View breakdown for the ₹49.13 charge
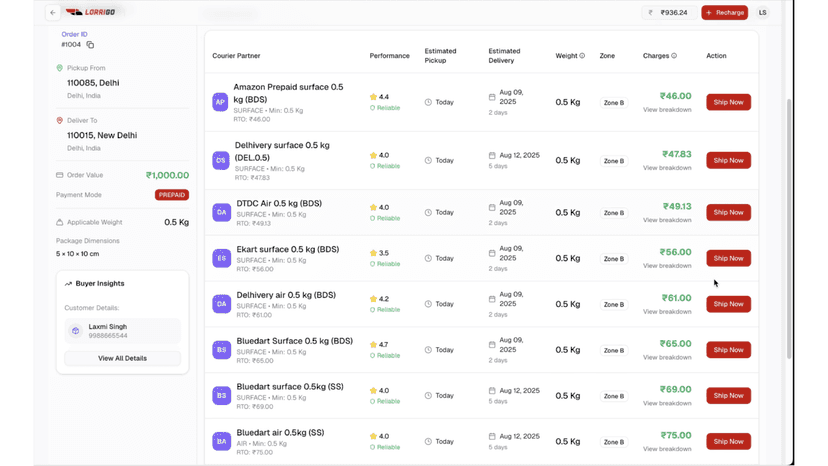828x466 pixels. point(667,220)
